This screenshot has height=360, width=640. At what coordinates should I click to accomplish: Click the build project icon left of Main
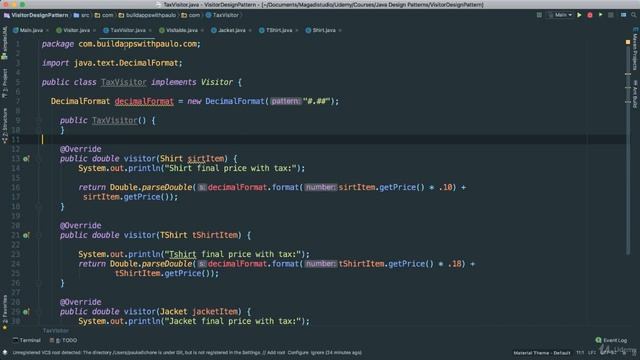coord(539,15)
